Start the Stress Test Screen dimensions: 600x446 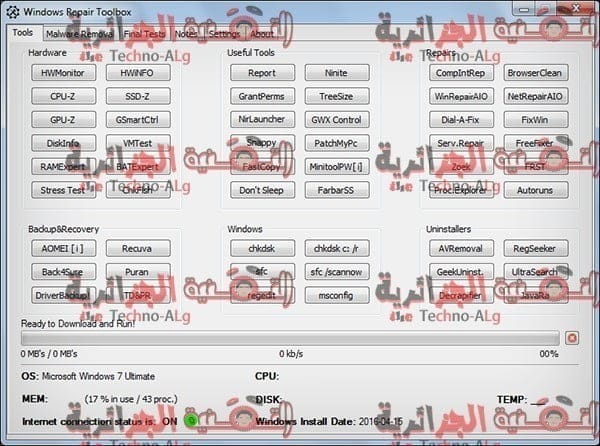click(64, 190)
